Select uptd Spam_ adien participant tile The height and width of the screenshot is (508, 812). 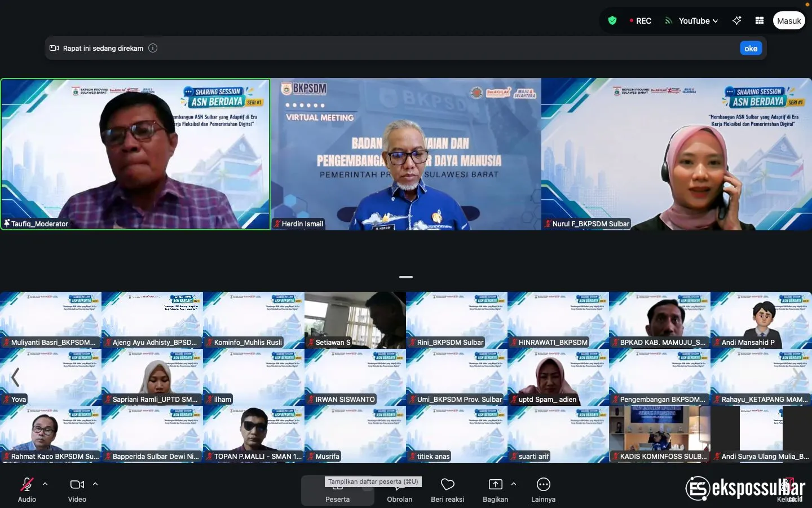point(558,377)
